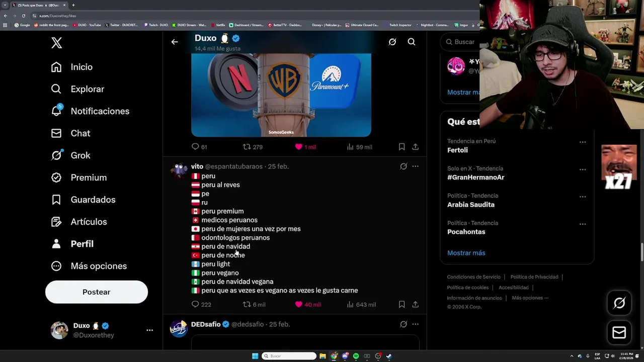
Task: Open floating Grok button
Action: pyautogui.click(x=619, y=303)
